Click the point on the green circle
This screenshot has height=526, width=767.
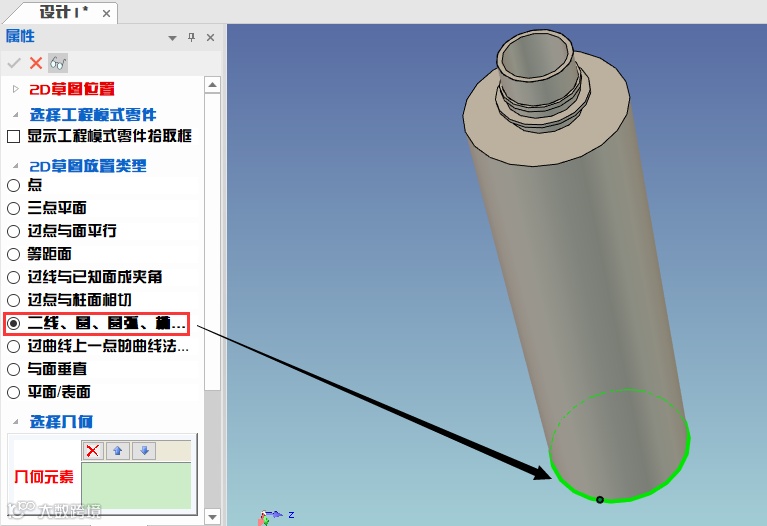[x=600, y=500]
